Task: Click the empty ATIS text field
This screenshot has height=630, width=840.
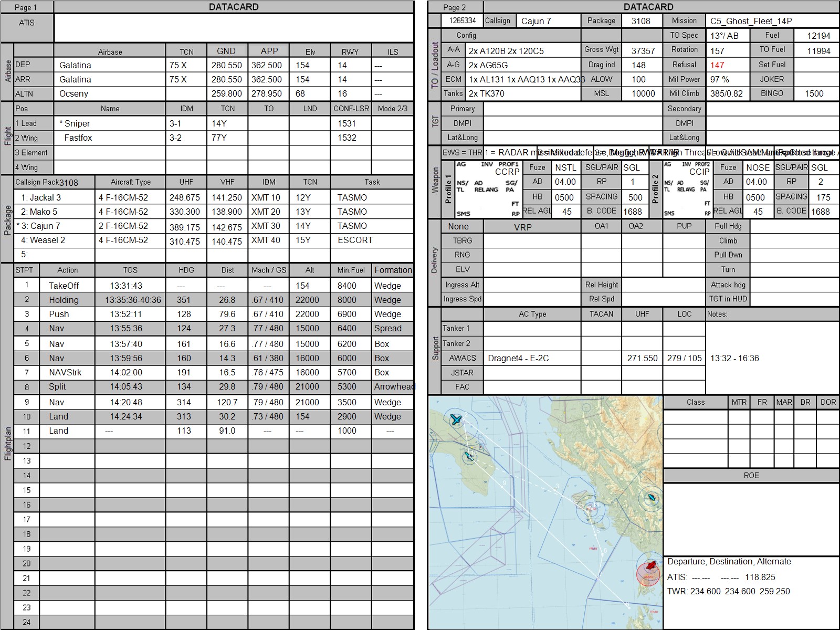Action: 234,28
